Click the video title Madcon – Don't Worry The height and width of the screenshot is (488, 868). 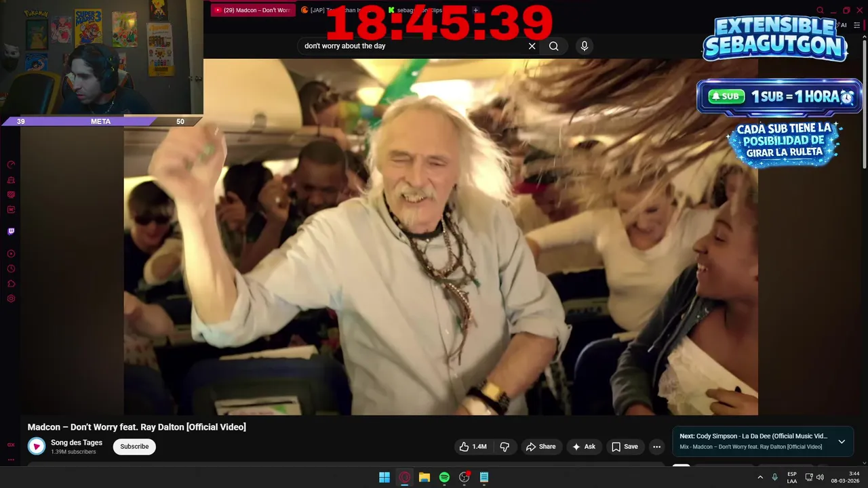[137, 427]
